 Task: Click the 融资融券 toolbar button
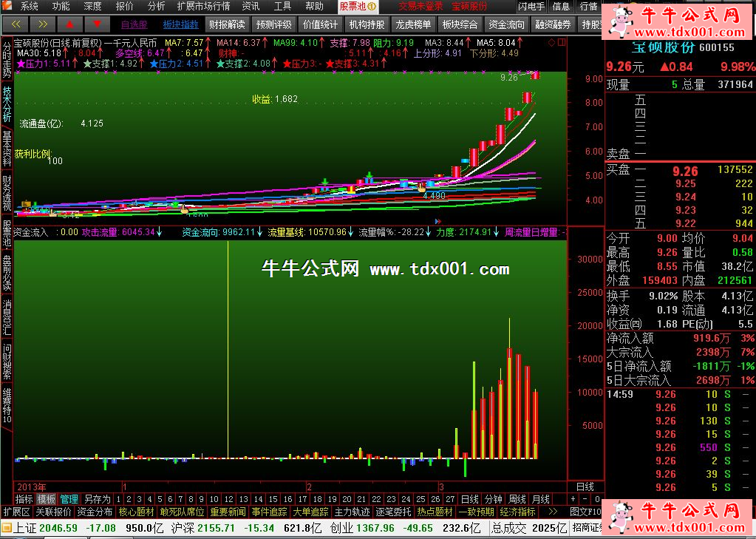pos(553,24)
